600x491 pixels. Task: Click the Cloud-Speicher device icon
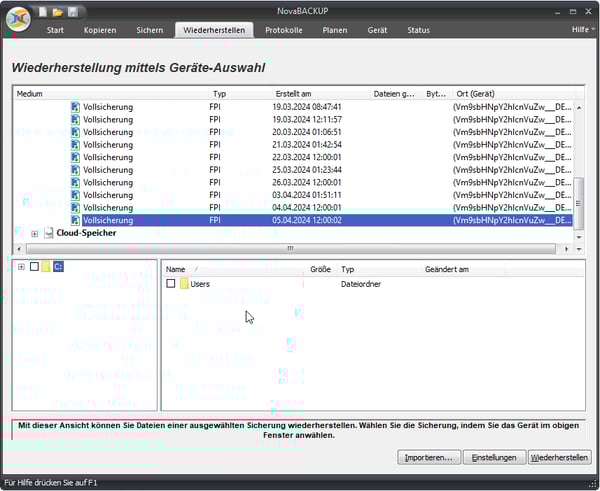click(x=49, y=233)
